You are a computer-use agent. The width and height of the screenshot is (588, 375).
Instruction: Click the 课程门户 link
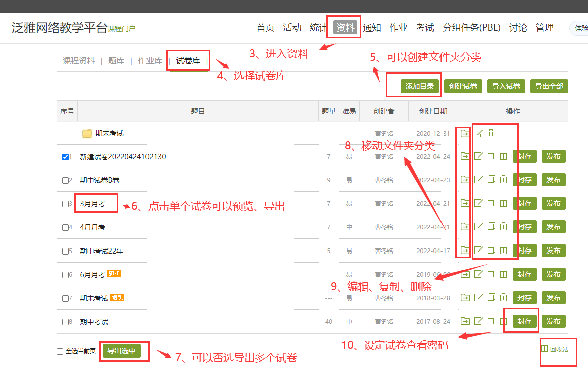[x=122, y=29]
